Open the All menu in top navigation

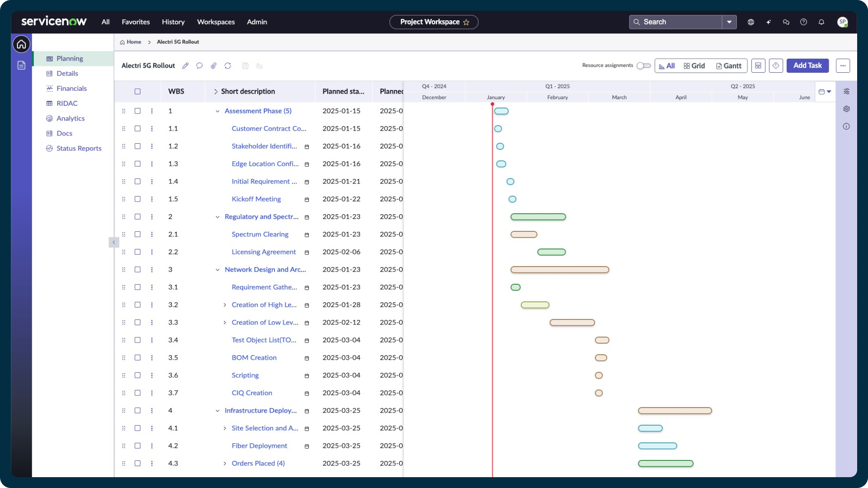point(105,22)
